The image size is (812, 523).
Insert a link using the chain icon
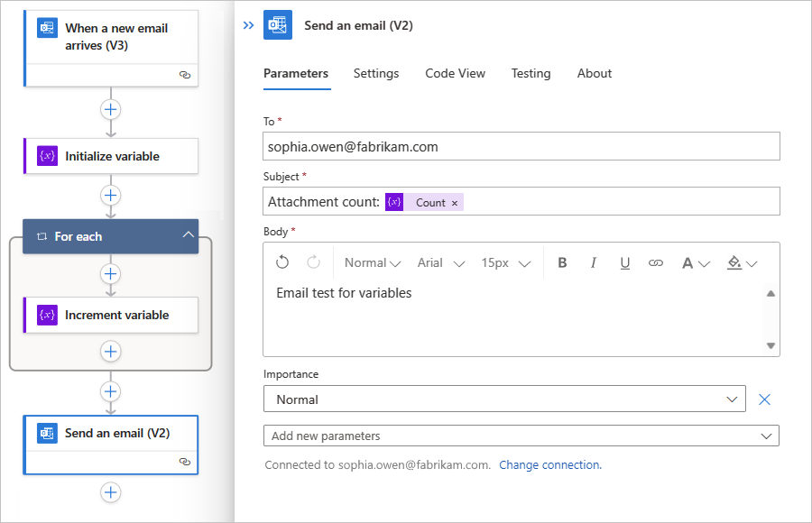[x=656, y=262]
